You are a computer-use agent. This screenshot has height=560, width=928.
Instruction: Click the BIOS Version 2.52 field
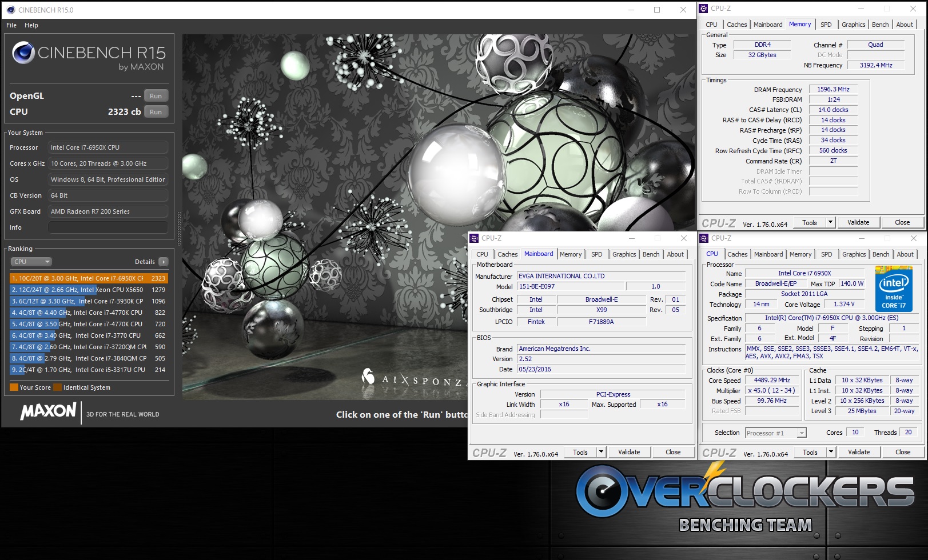(601, 359)
